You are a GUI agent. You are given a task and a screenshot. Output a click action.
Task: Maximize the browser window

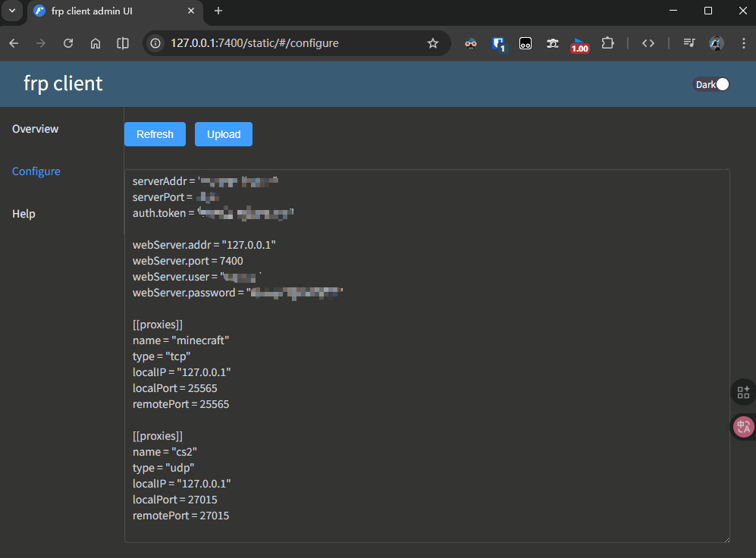pyautogui.click(x=708, y=11)
